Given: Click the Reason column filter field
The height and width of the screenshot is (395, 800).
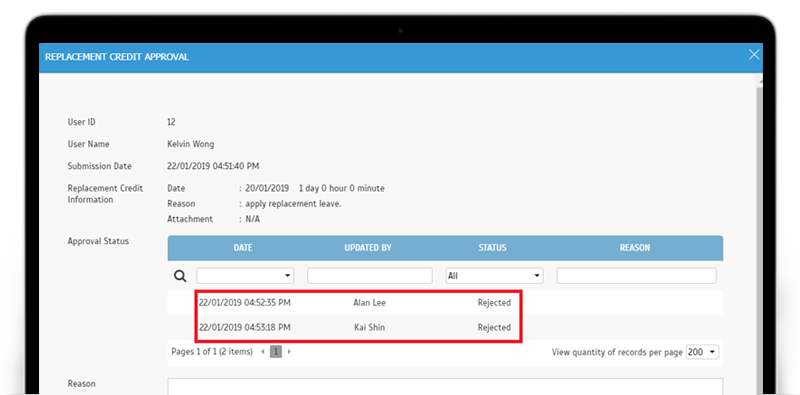Looking at the screenshot, I should 636,276.
